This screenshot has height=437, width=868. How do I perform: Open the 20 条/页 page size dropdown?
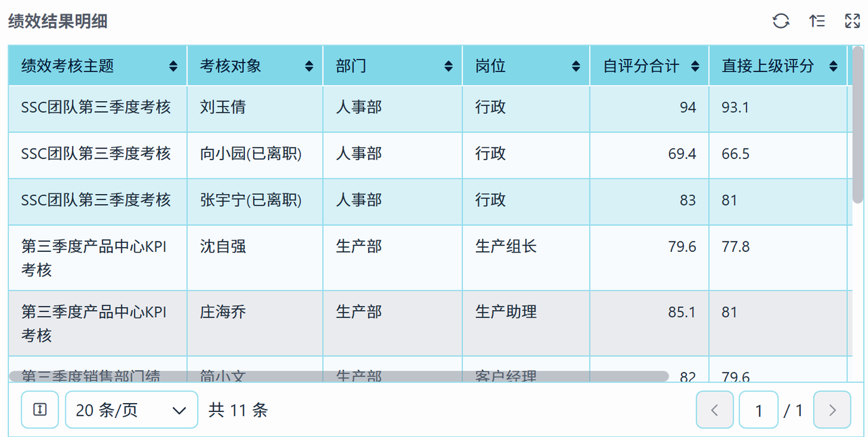click(132, 410)
